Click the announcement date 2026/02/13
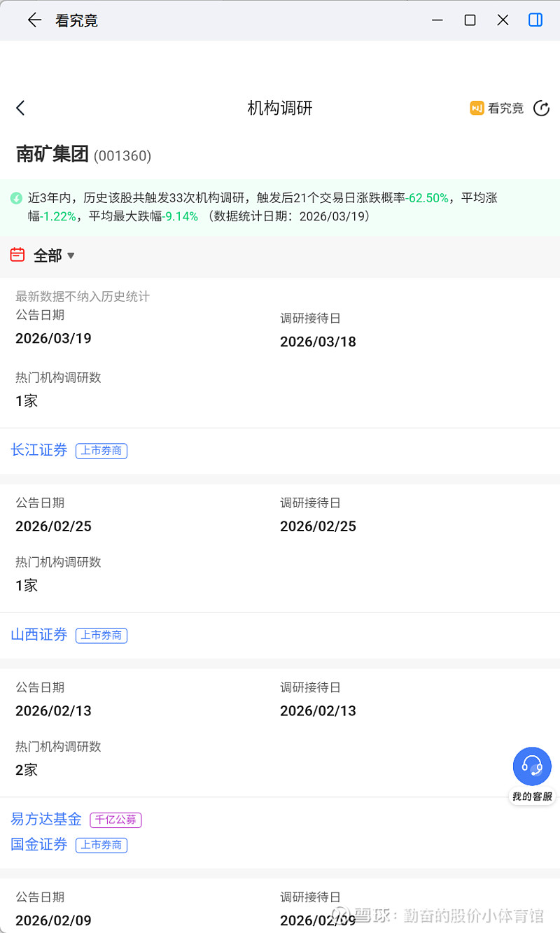The image size is (560, 933). (53, 710)
